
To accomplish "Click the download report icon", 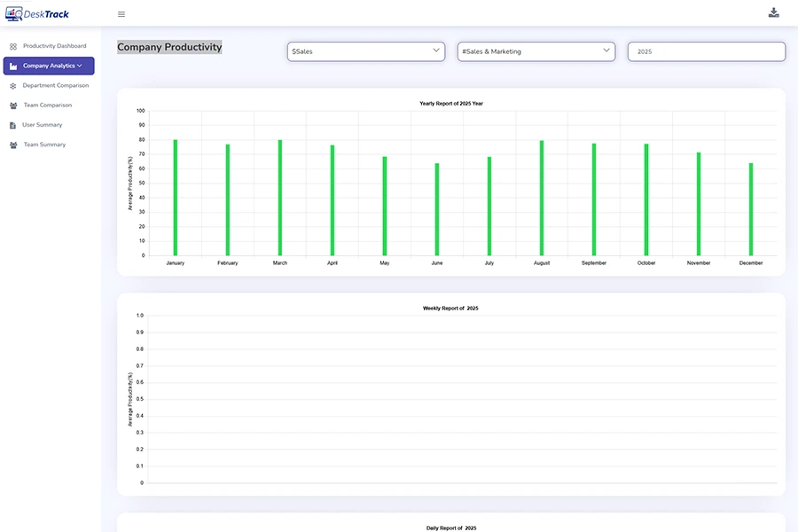I will click(773, 12).
